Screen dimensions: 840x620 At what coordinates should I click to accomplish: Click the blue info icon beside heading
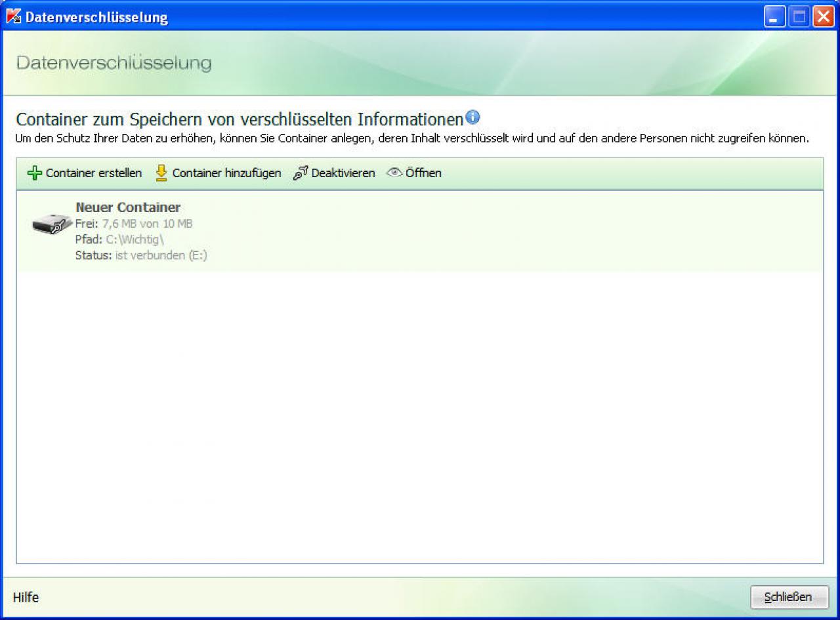(x=472, y=117)
